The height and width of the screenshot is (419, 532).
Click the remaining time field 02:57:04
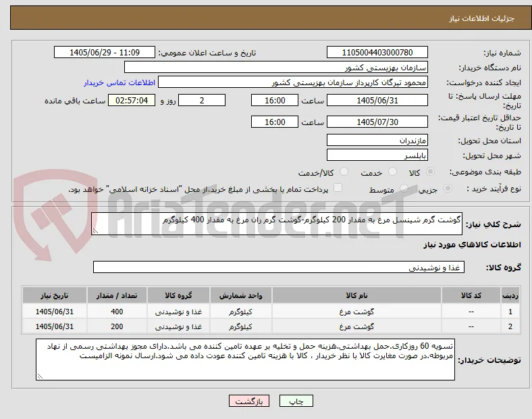(x=132, y=100)
